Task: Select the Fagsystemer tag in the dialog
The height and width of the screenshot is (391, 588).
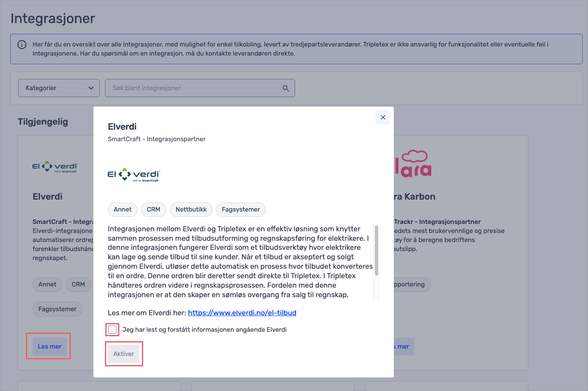Action: pos(241,209)
